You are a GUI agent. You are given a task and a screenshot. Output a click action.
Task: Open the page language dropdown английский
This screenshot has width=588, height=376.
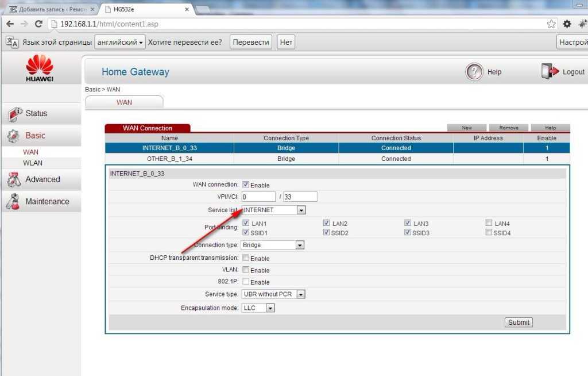tap(120, 42)
